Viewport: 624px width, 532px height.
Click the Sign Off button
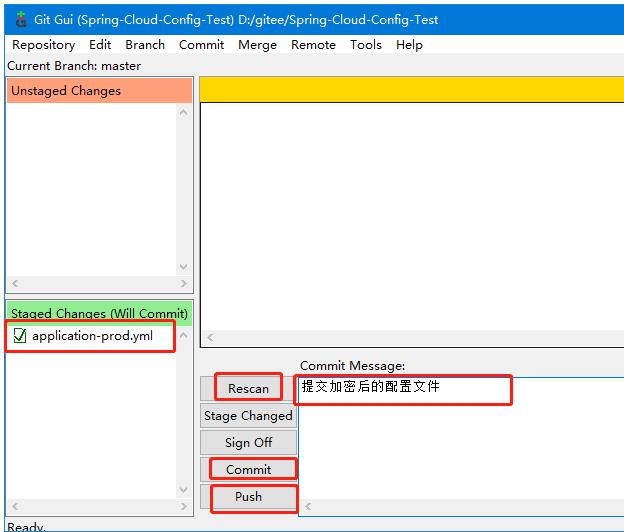point(248,442)
